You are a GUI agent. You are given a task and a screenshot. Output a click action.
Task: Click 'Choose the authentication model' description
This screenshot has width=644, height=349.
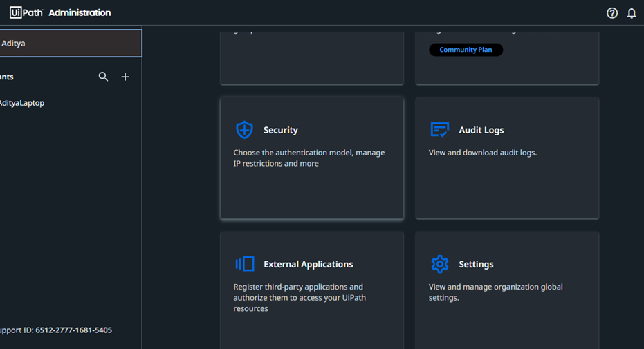[x=309, y=158]
